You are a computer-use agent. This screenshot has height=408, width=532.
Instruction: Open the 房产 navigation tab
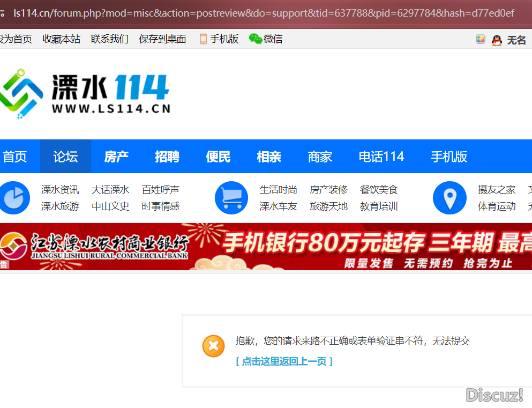pos(116,156)
